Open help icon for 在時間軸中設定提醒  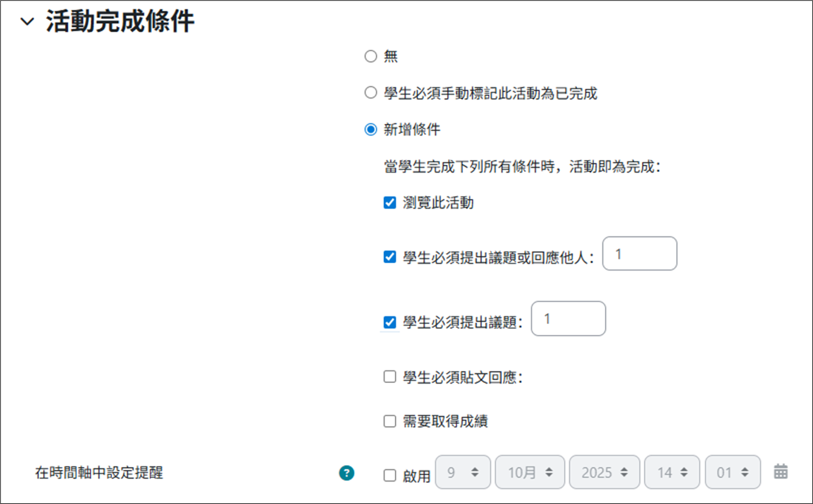[x=346, y=472]
